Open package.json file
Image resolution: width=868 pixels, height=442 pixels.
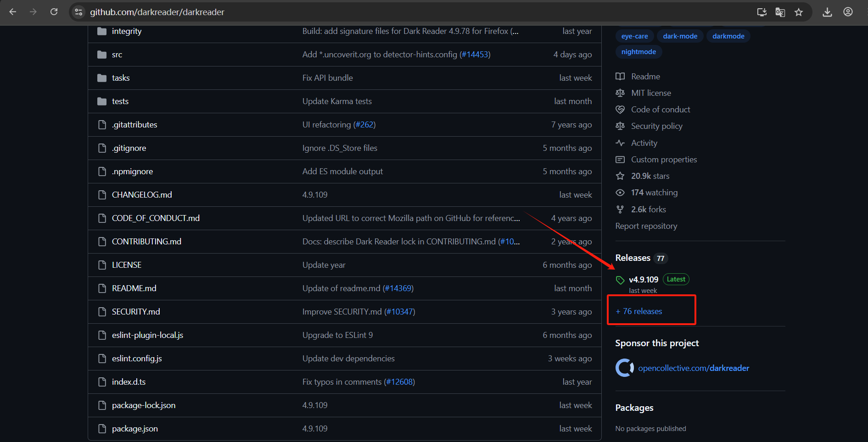pos(135,429)
